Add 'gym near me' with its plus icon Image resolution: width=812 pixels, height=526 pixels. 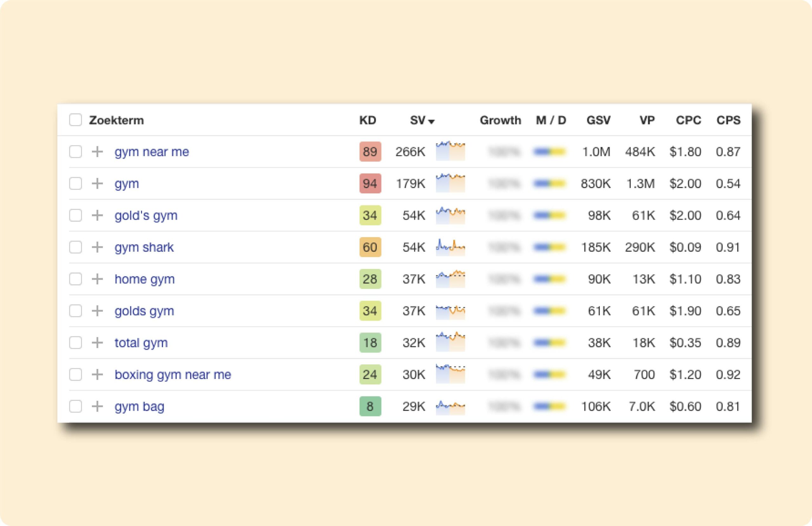pos(97,152)
